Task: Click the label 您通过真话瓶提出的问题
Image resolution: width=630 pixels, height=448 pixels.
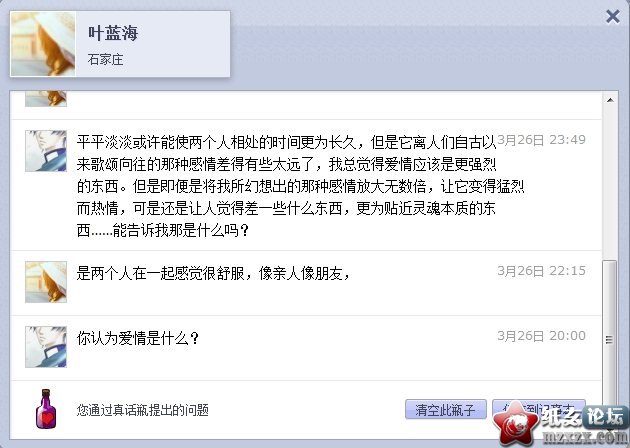Action: pyautogui.click(x=143, y=410)
